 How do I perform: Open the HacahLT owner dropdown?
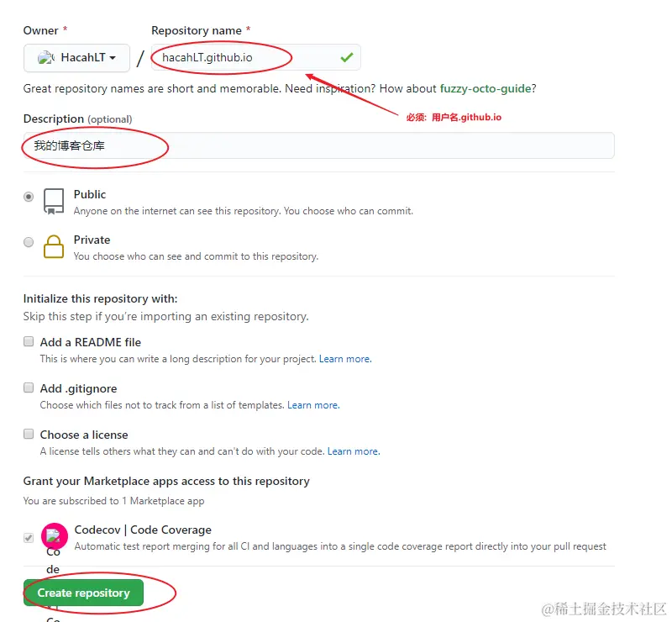[x=76, y=57]
